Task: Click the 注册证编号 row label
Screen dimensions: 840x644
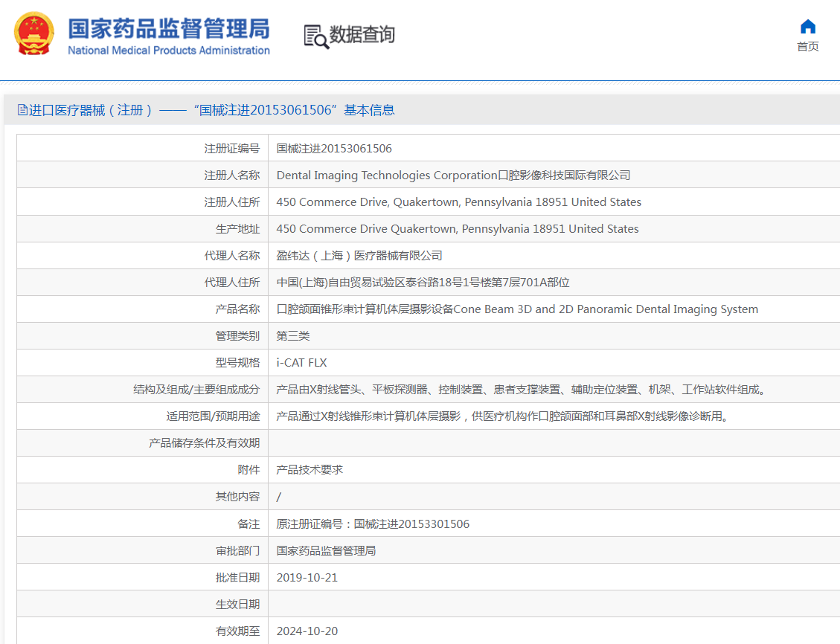Action: coord(231,149)
